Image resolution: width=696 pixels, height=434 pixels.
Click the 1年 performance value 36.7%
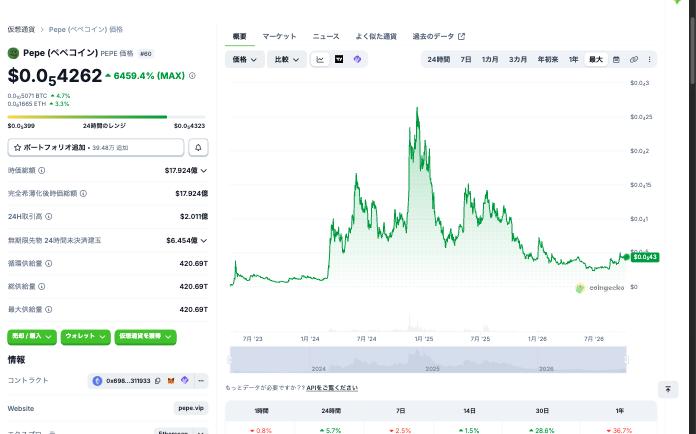click(x=620, y=430)
